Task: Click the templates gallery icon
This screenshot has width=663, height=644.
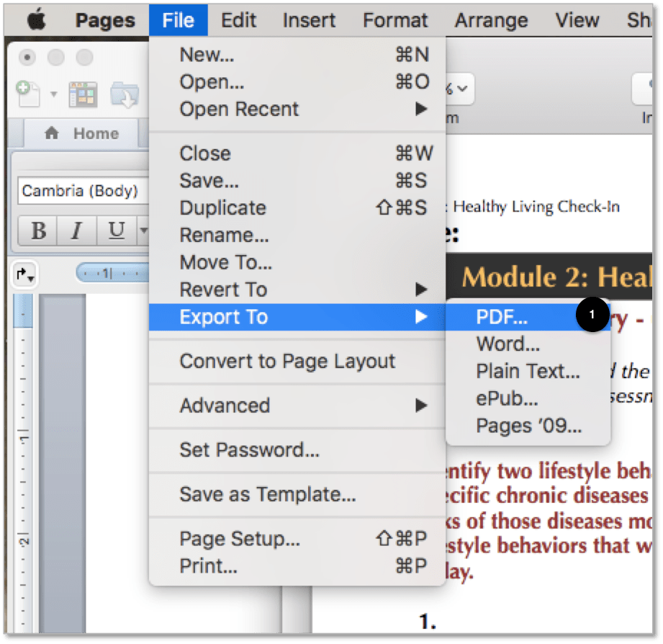Action: tap(84, 94)
